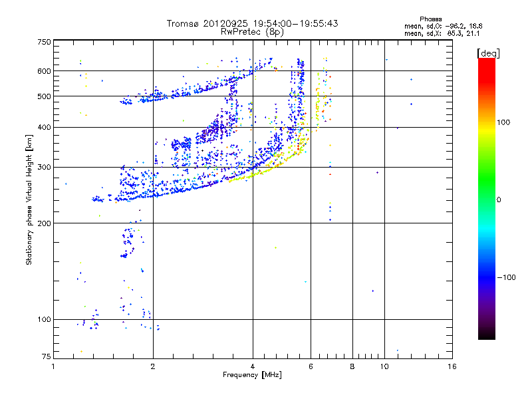This screenshot has width=532, height=399.
Task: Click the 'Frequency [MHz]' axis label
Action: 252,375
